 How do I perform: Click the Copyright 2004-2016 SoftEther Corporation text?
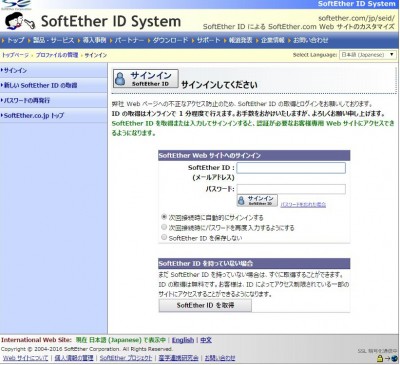87,349
